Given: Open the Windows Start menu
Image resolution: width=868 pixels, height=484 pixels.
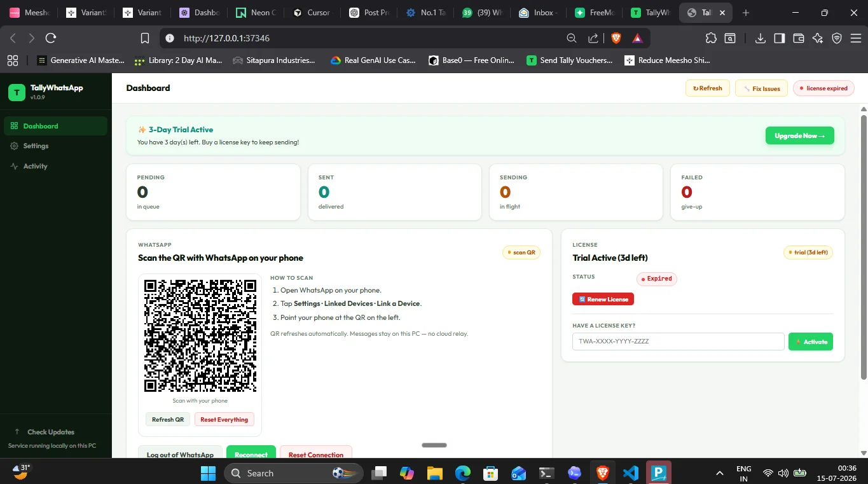Looking at the screenshot, I should (208, 473).
